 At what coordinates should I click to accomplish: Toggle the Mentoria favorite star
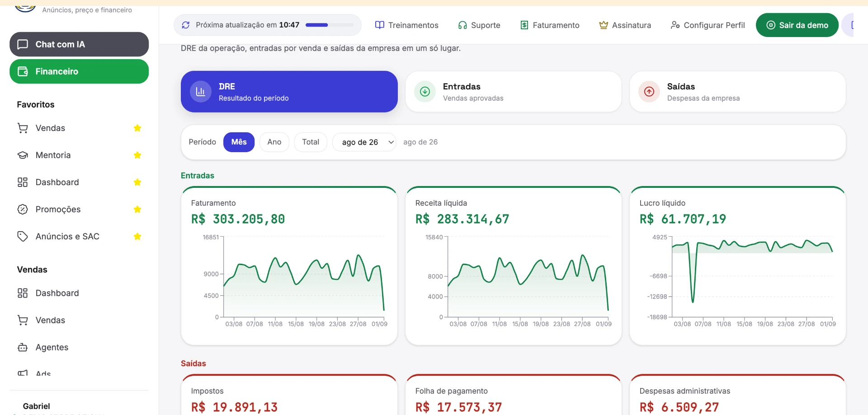137,155
